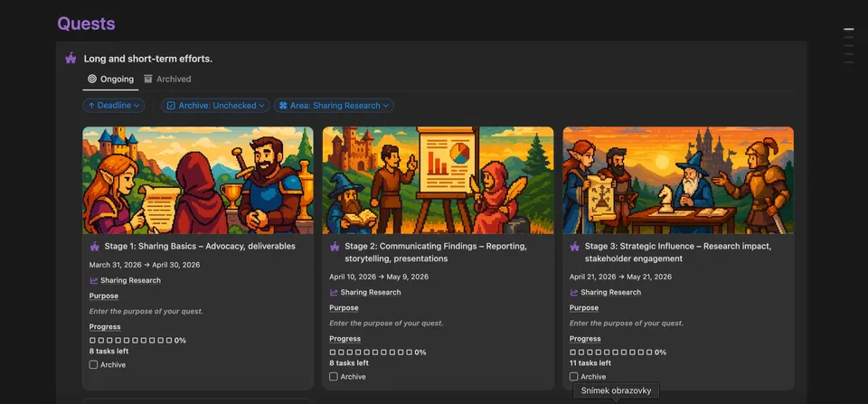Open the Deadline sort dropdown
Image resolution: width=868 pixels, height=404 pixels.
point(114,105)
